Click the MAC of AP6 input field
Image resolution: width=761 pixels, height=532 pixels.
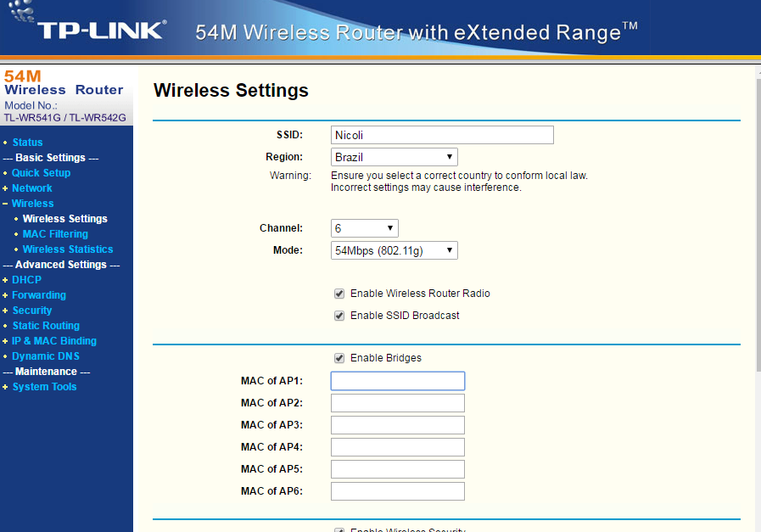click(398, 491)
